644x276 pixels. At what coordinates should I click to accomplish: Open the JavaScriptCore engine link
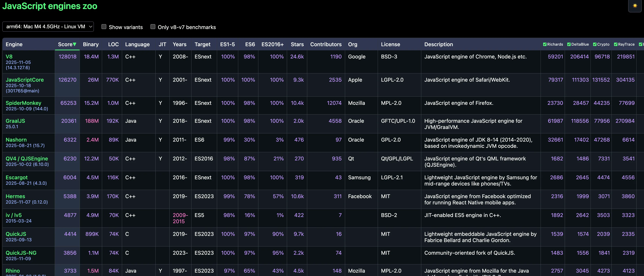25,80
